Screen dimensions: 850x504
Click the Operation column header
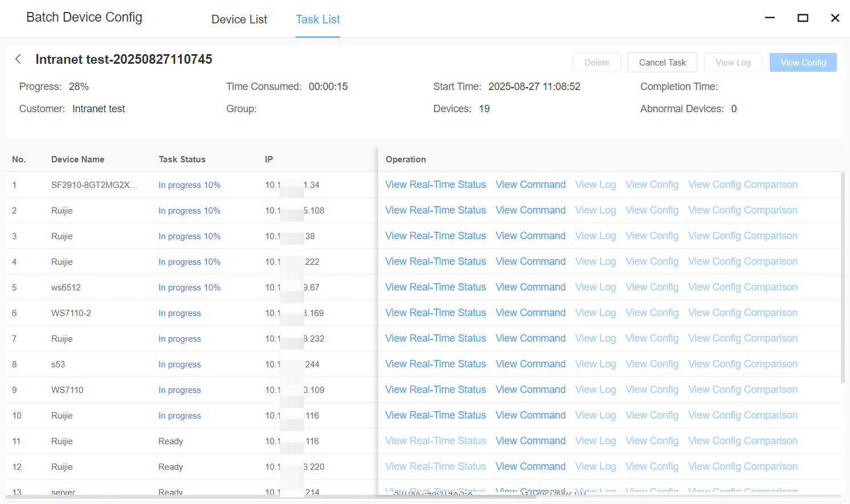point(406,159)
